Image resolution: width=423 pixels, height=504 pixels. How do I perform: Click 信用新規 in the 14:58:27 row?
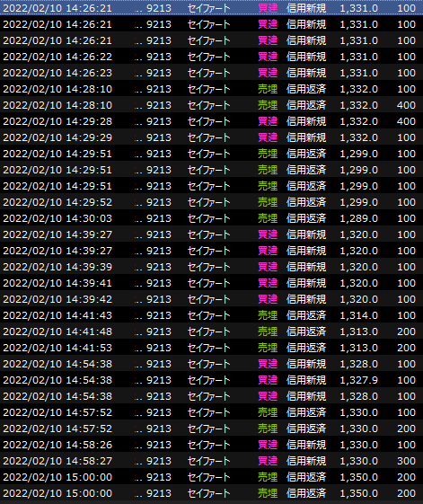point(306,461)
